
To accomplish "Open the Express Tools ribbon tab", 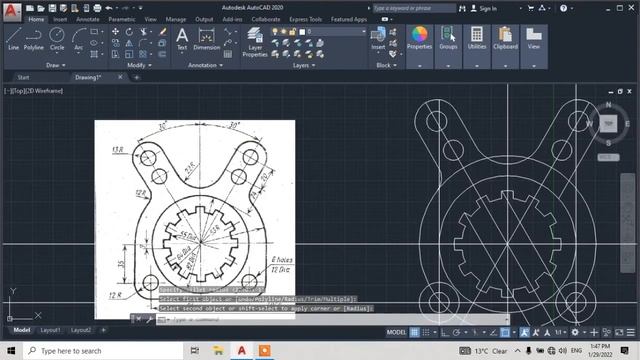I will pyautogui.click(x=305, y=19).
